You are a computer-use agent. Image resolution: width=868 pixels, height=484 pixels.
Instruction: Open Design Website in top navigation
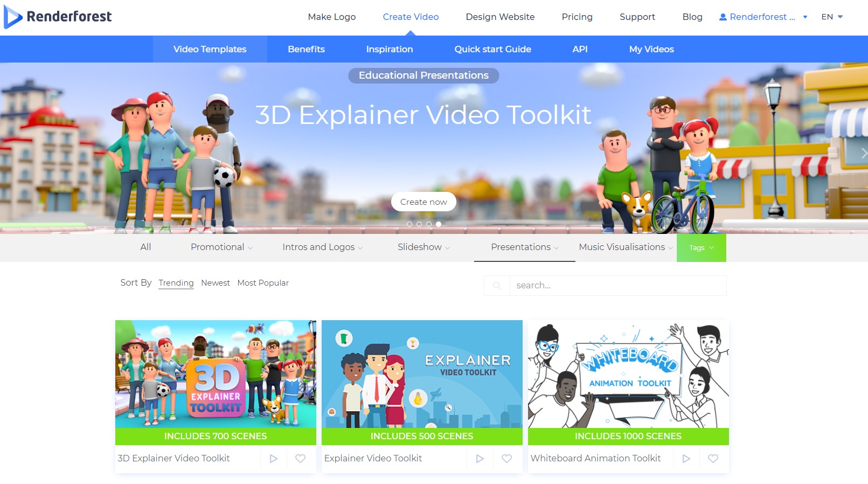point(500,17)
